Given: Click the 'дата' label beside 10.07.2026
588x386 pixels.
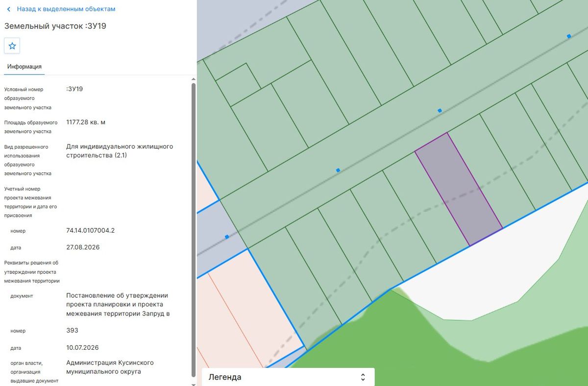Looking at the screenshot, I should coord(16,348).
